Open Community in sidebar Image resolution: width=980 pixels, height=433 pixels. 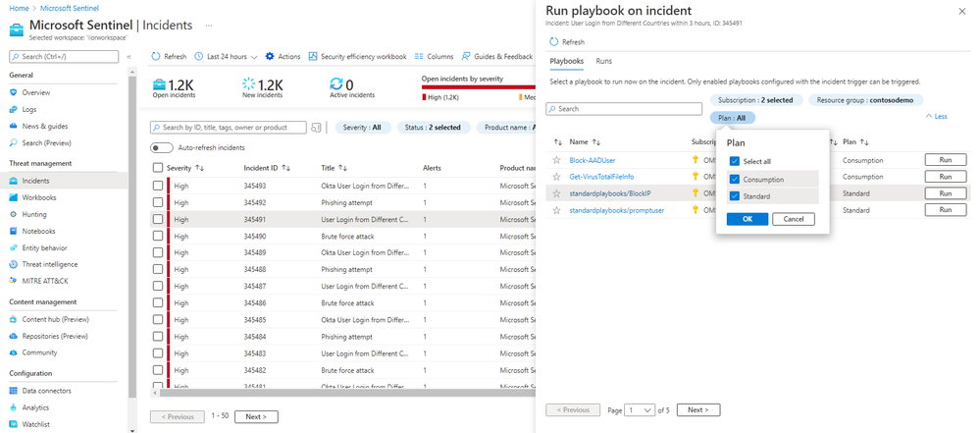(39, 352)
